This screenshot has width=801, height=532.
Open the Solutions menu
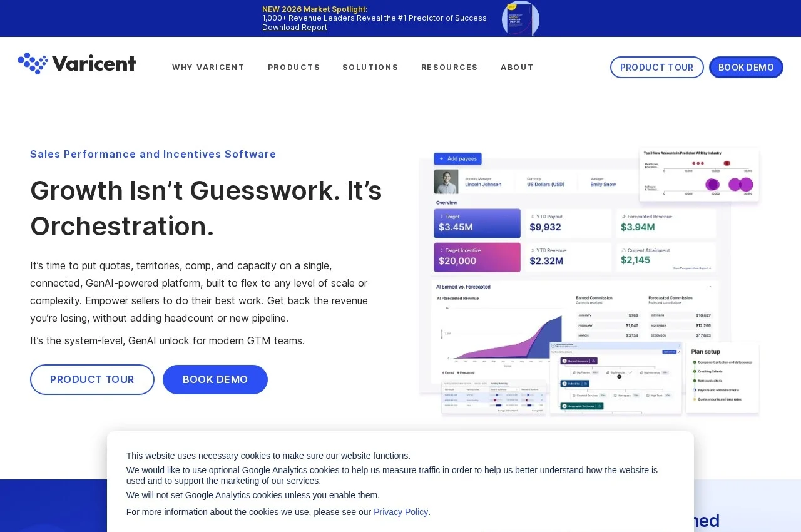[370, 68]
